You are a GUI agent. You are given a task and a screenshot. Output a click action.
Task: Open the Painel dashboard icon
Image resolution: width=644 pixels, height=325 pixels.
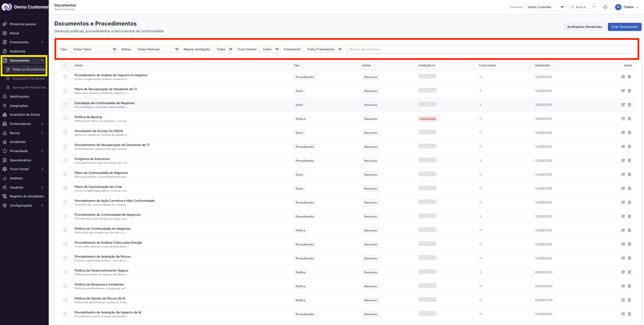5,33
